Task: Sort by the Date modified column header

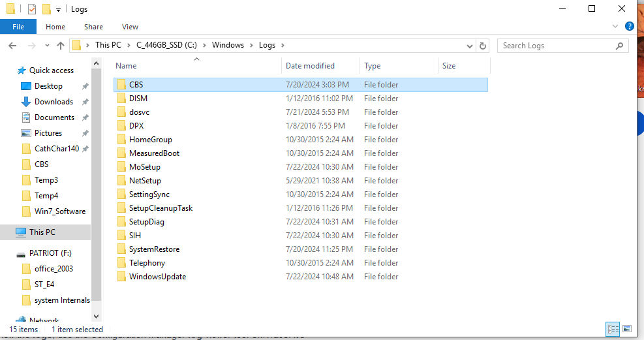Action: click(x=310, y=66)
